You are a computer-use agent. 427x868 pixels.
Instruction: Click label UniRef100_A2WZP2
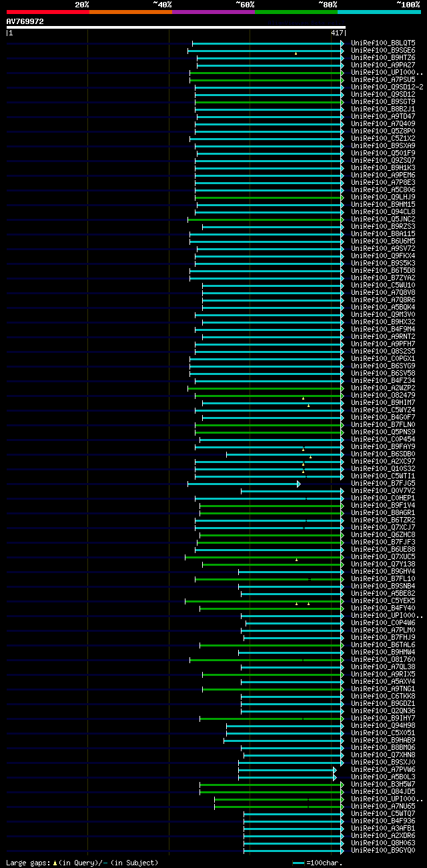[383, 388]
